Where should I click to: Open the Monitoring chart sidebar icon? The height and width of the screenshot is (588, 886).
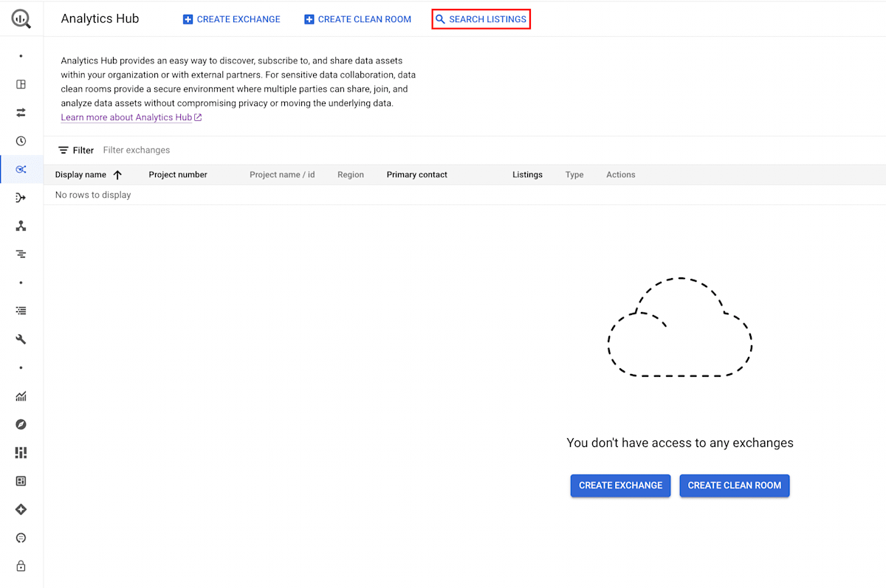(x=21, y=396)
